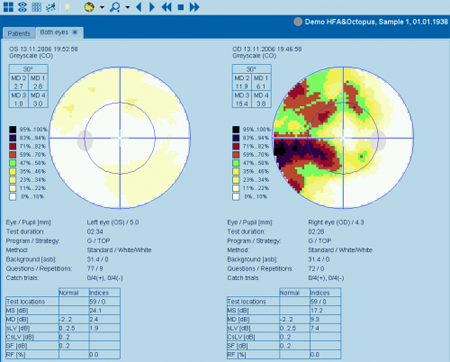Click the left eye greyscale field map
This screenshot has height=362, width=450.
click(120, 138)
